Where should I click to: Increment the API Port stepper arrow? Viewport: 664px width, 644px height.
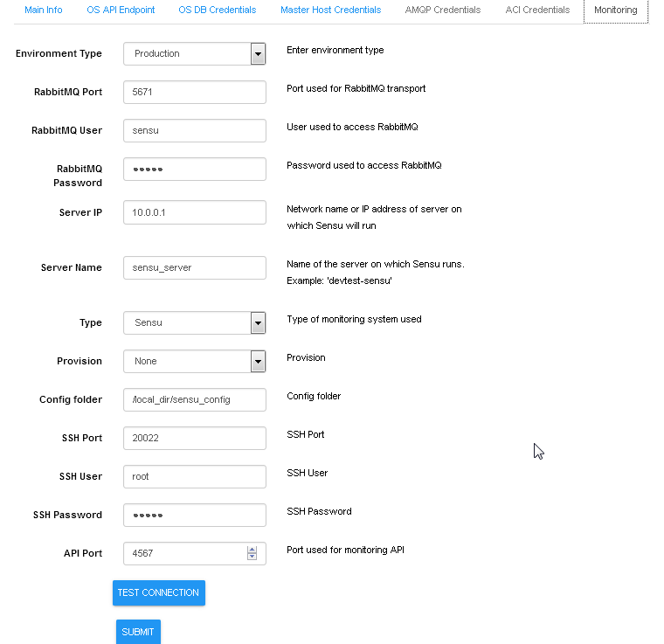coord(252,550)
